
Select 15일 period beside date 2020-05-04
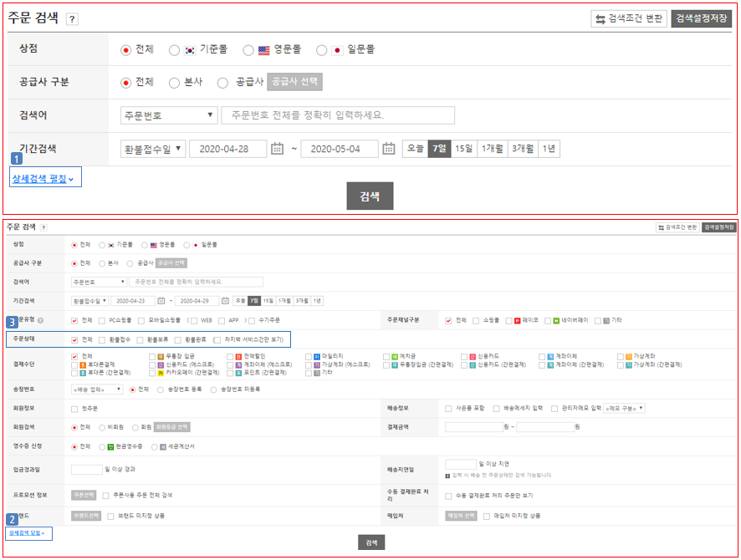463,149
